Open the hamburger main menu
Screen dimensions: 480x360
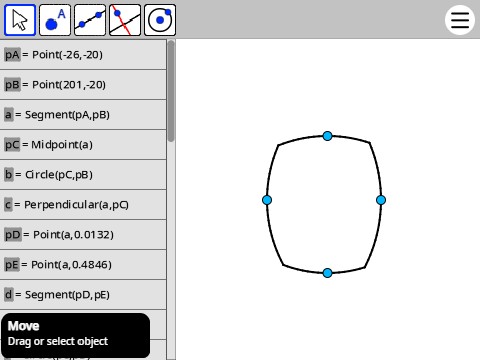(460, 20)
